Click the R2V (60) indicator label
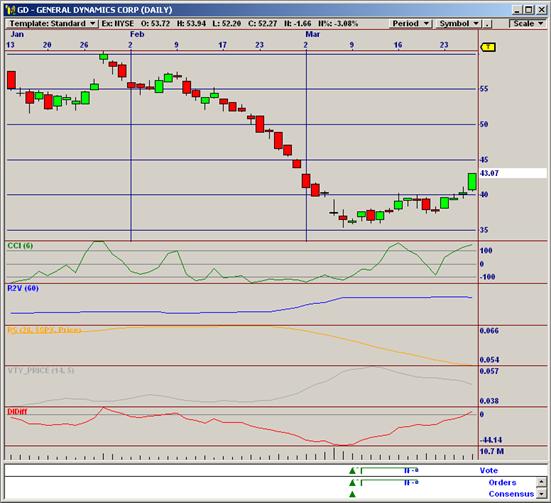Image resolution: width=551 pixels, height=503 pixels. [23, 288]
